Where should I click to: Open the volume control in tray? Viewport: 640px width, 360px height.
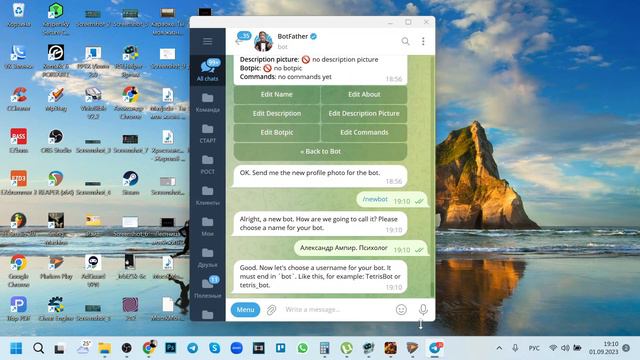[565, 348]
